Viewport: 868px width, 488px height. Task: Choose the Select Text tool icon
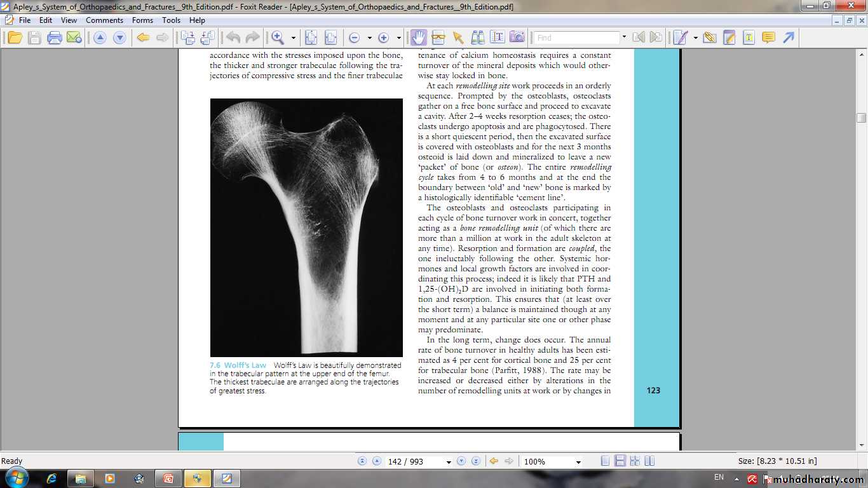498,38
